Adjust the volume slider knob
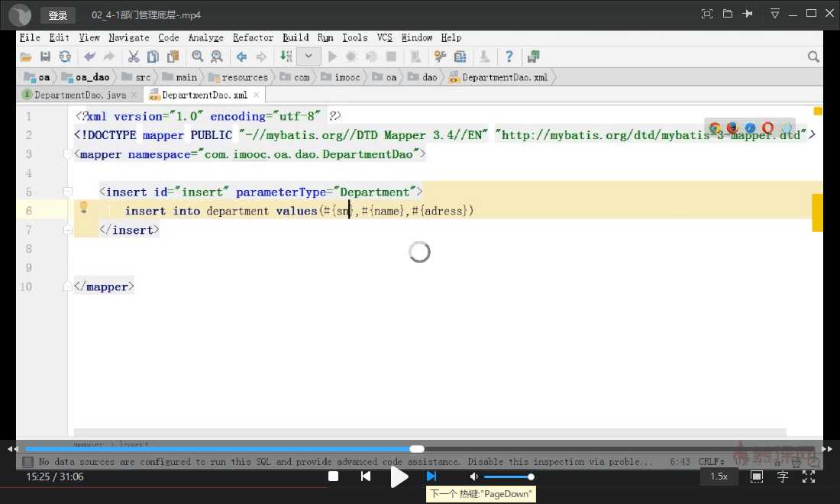840x504 pixels. 531,477
